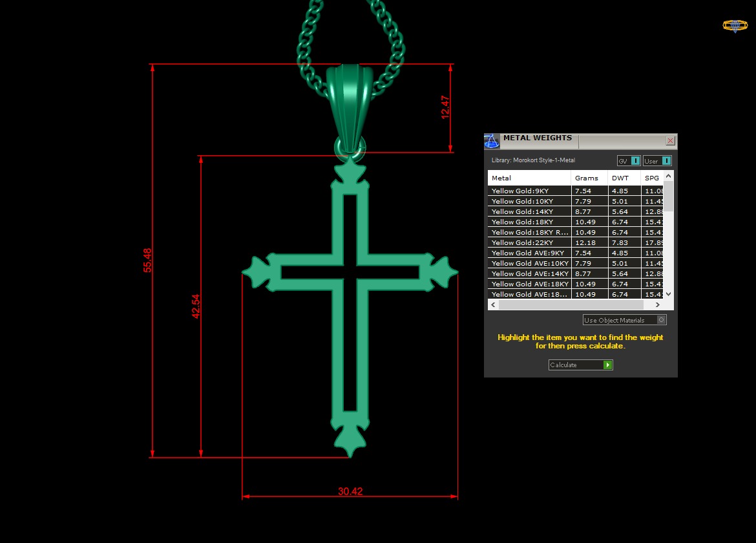Click the gold gem logo icon in viewport corner

tap(735, 26)
